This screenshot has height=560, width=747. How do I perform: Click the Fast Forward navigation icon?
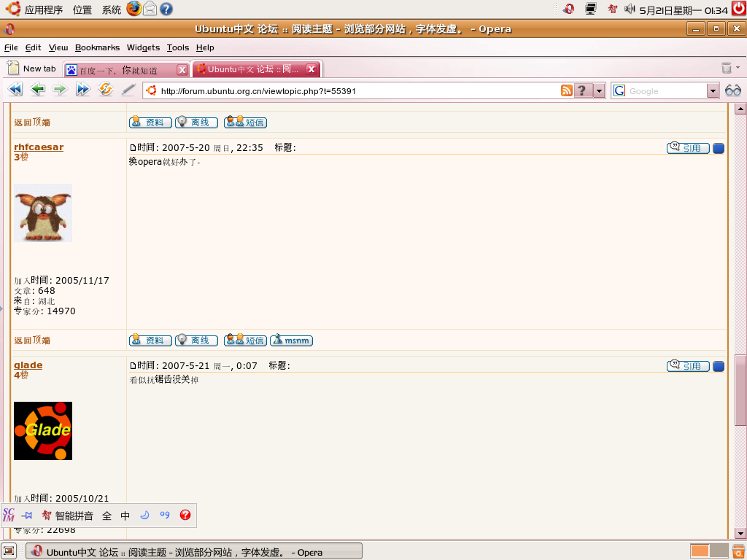click(83, 89)
